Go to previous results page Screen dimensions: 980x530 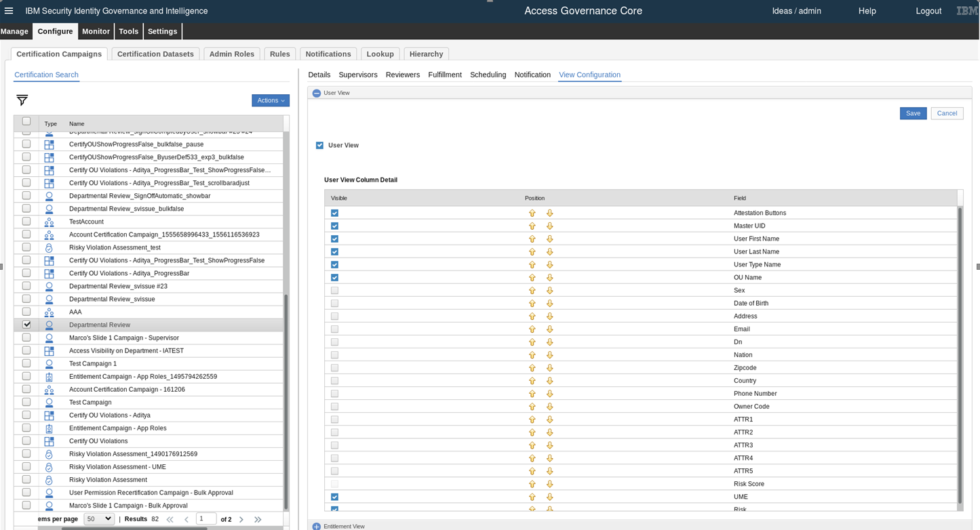[x=187, y=519]
